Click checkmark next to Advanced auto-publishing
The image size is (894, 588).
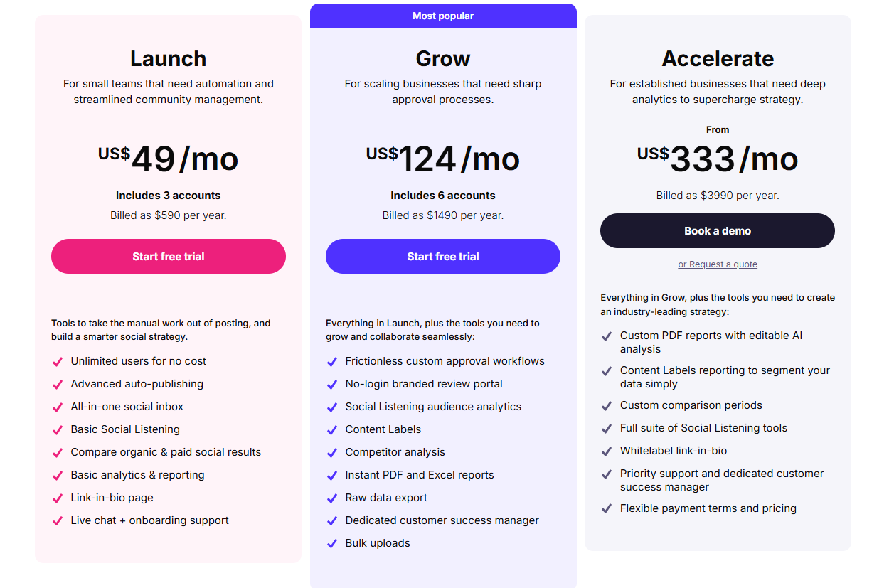58,385
